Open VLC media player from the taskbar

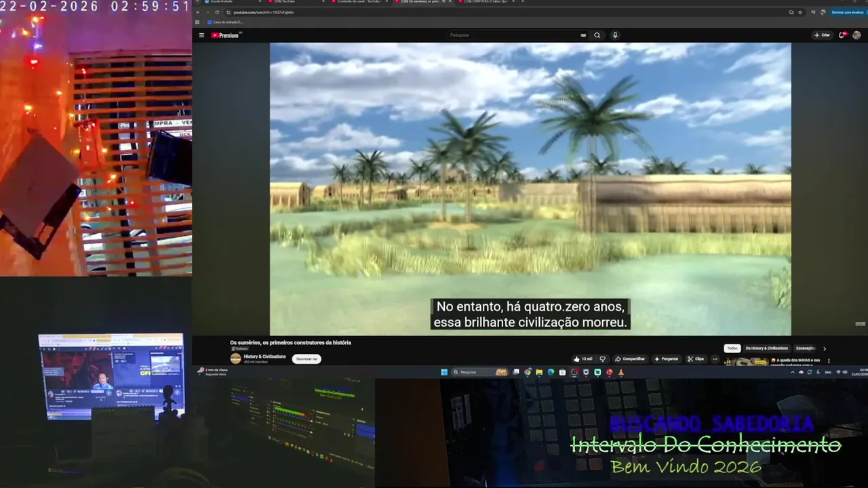pyautogui.click(x=620, y=372)
